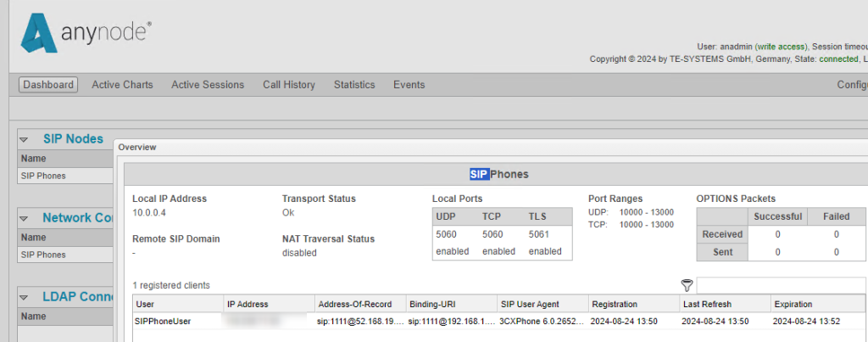The height and width of the screenshot is (342, 868).
Task: Click the SIP User Agent column header
Action: tap(530, 304)
